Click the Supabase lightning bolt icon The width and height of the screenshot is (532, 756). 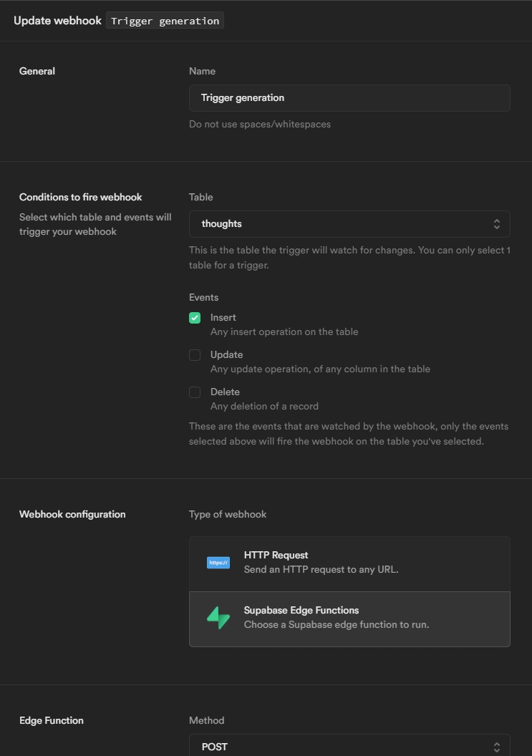click(x=218, y=618)
